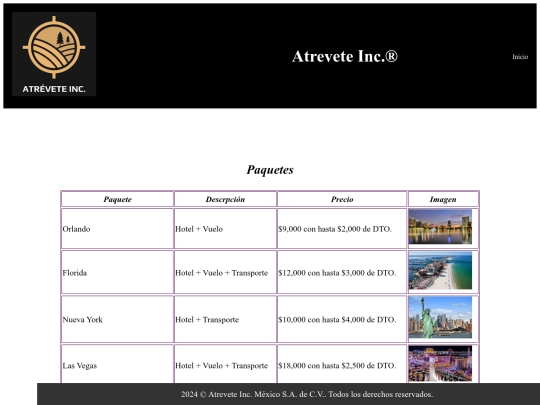Image resolution: width=540 pixels, height=405 pixels.
Task: Click Nueva York's 'Hotel + Transporte' description
Action: click(x=207, y=320)
